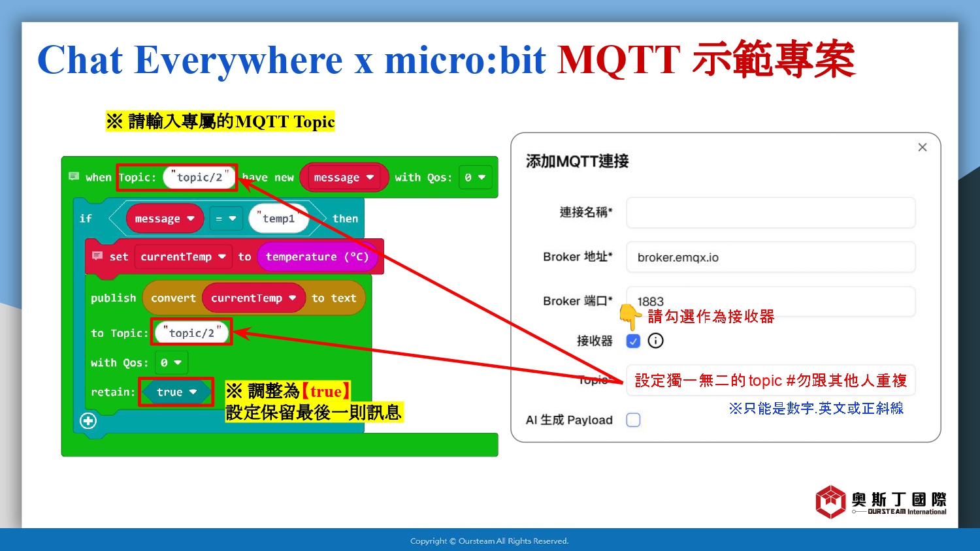Enable the AI-generated Payload checkbox
The height and width of the screenshot is (551, 980).
coord(633,420)
